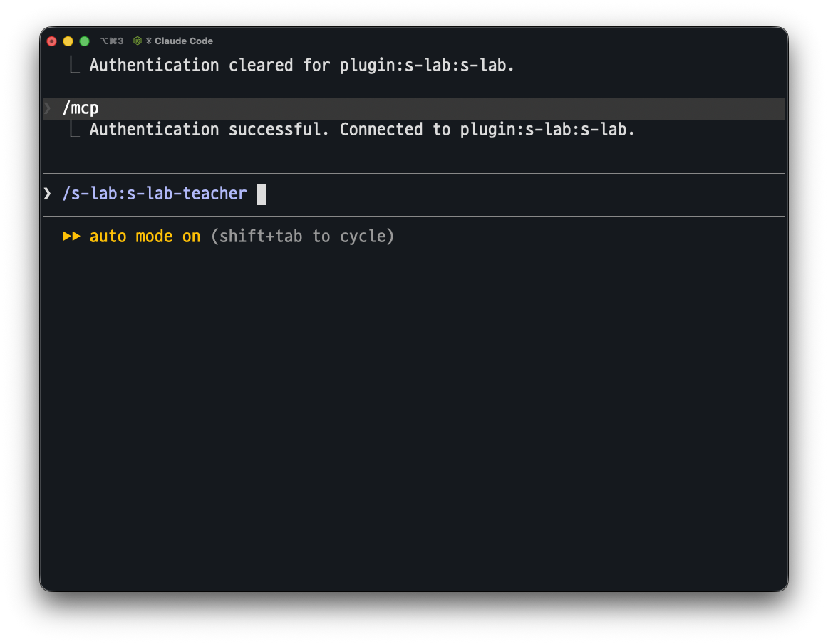Click the /s-lab:s-lab-teacher command text
Screen dimensions: 828x644
(154, 194)
